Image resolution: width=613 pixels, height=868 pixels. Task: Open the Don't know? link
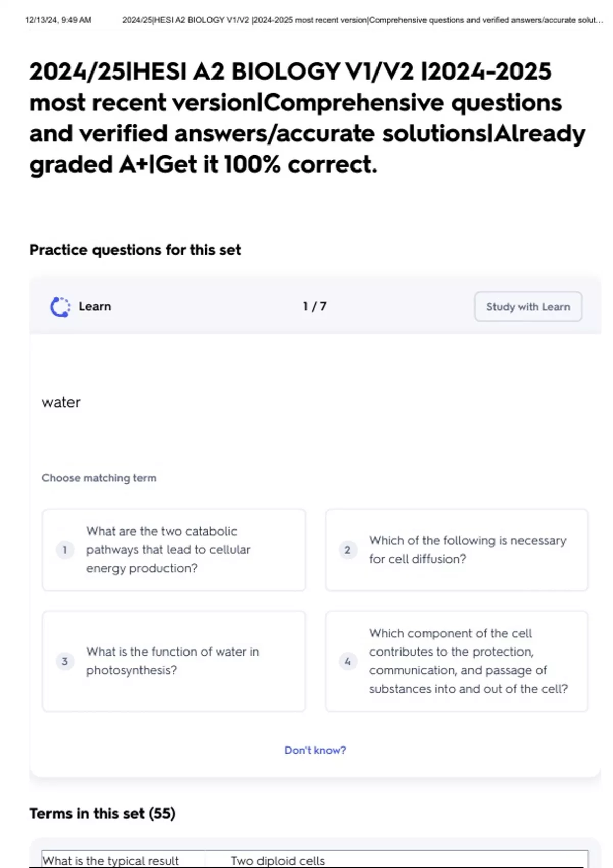pos(315,750)
